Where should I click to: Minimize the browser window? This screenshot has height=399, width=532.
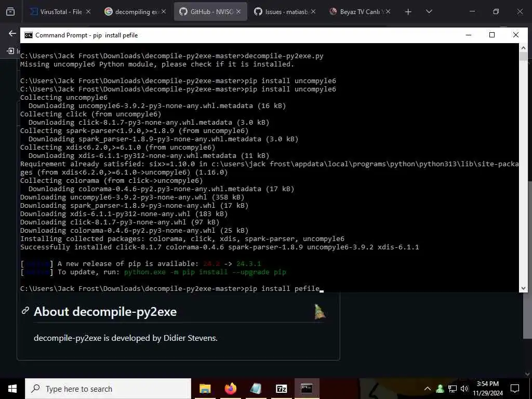point(472,11)
